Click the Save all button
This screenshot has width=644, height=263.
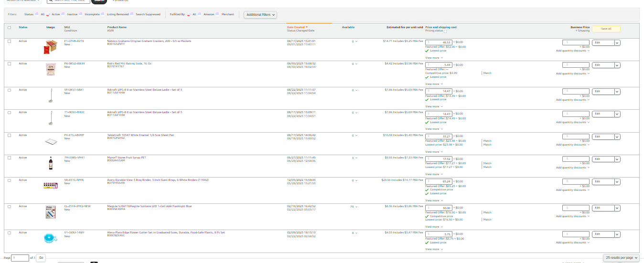(606, 29)
